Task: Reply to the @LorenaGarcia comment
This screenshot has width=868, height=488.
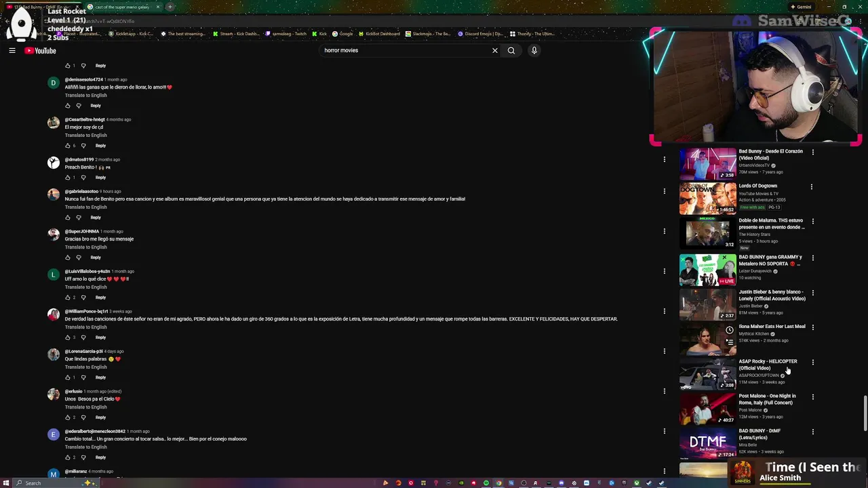Action: tap(100, 378)
